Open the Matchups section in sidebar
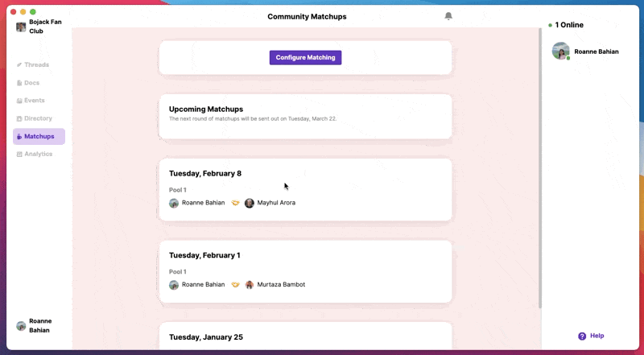This screenshot has height=355, width=644. pos(39,136)
